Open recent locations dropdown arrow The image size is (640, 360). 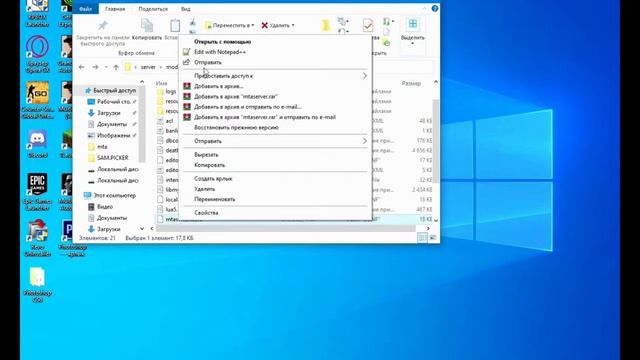[107, 67]
